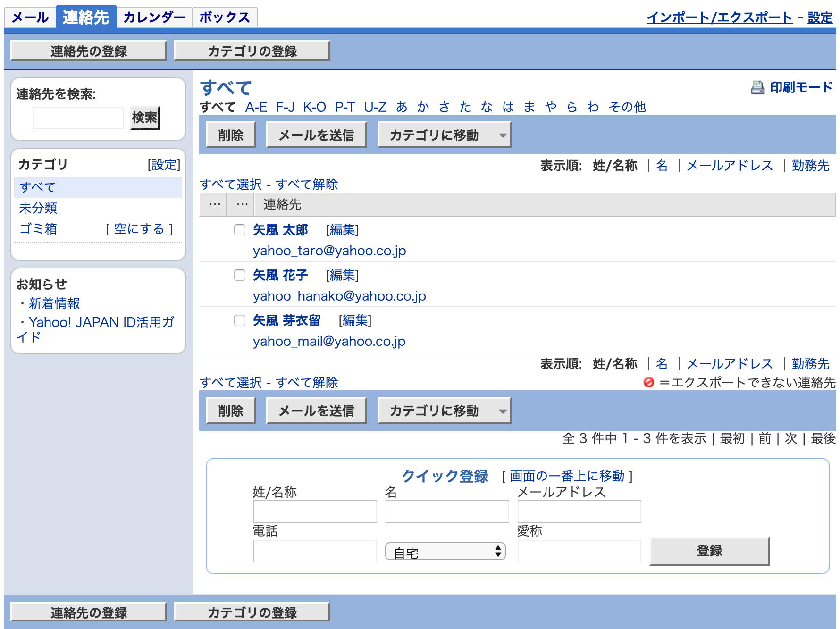
Task: Click top メールを送信 button
Action: click(317, 135)
